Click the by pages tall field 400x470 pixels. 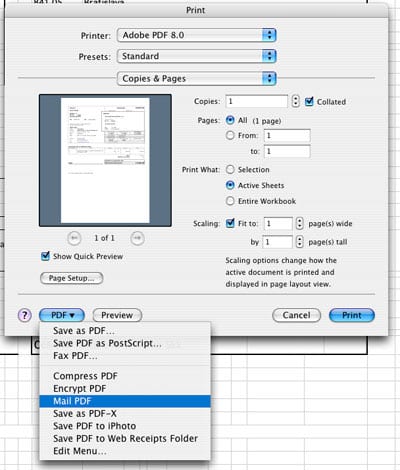point(277,242)
